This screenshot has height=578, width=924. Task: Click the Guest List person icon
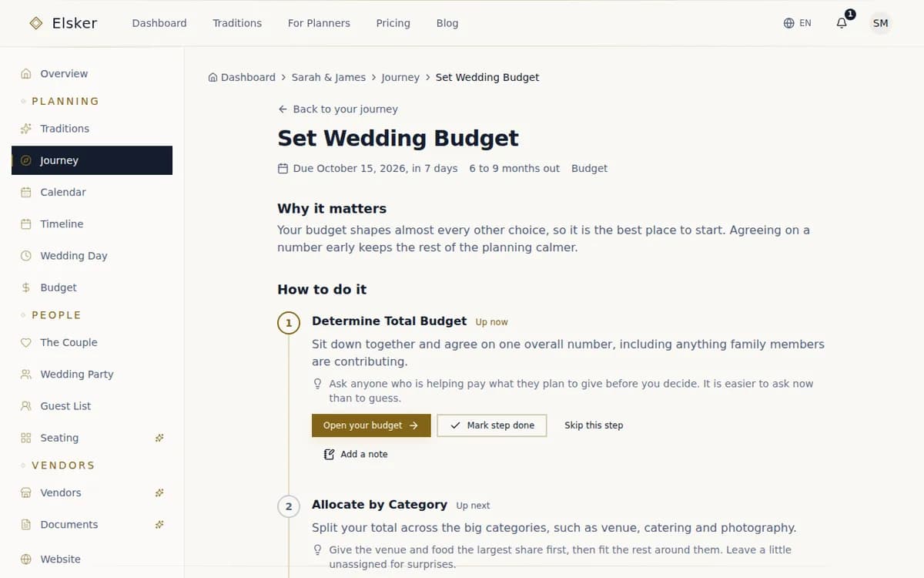pyautogui.click(x=25, y=406)
